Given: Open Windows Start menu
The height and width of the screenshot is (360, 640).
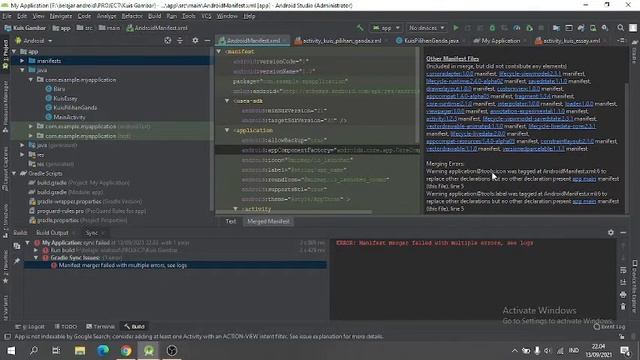Looking at the screenshot, I should click(x=11, y=351).
